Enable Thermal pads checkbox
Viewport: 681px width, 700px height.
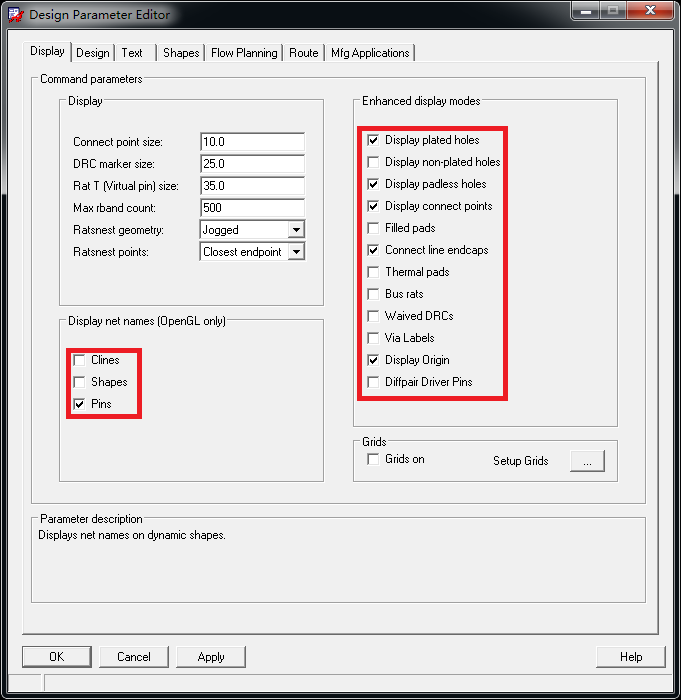point(373,272)
